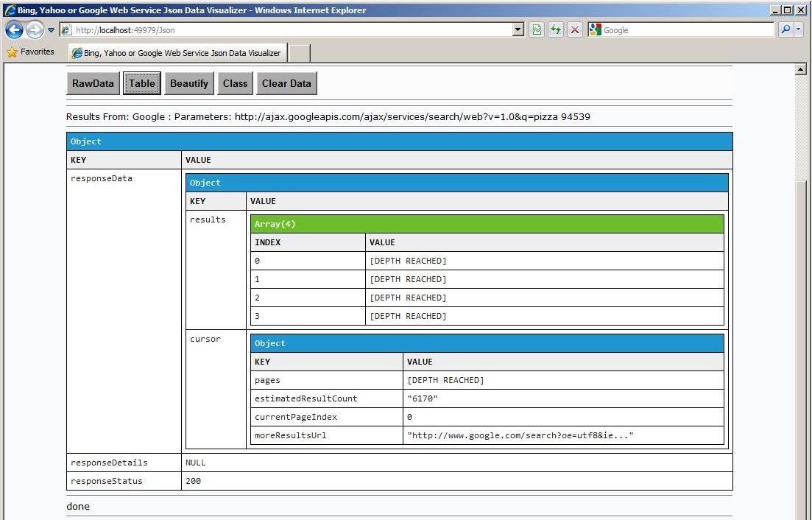Click the cursor key cell
Image resolution: width=812 pixels, height=520 pixels.
point(216,389)
